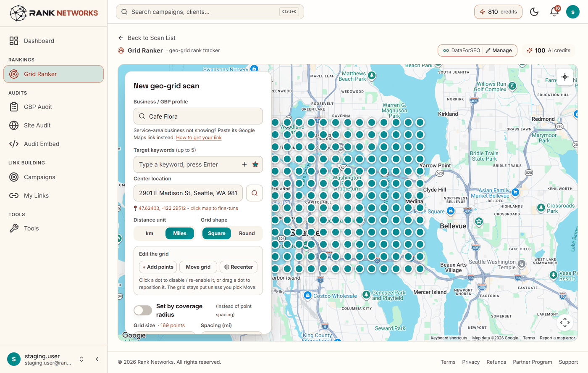The image size is (588, 373).
Task: Select km distance unit
Action: coord(150,233)
